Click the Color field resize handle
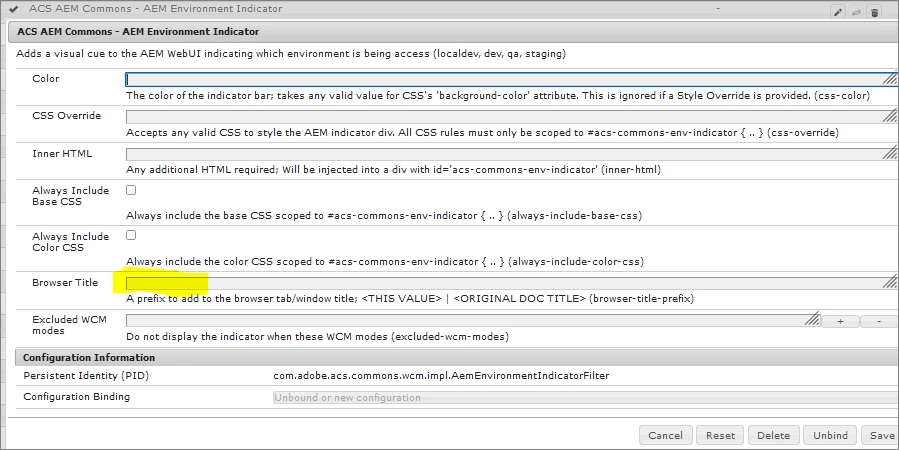The image size is (899, 450). pyautogui.click(x=890, y=79)
